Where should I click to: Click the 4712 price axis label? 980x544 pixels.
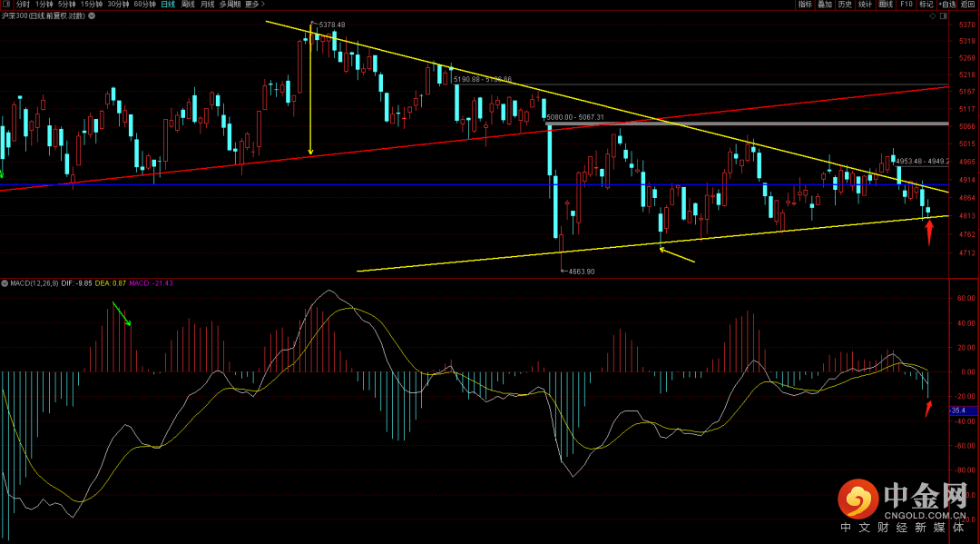[x=967, y=253]
